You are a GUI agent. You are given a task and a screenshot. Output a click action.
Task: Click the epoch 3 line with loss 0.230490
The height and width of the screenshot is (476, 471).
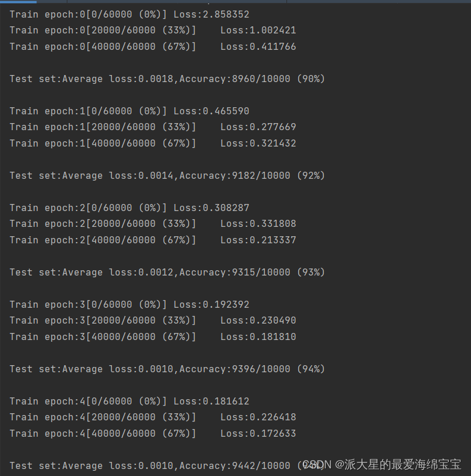(152, 320)
